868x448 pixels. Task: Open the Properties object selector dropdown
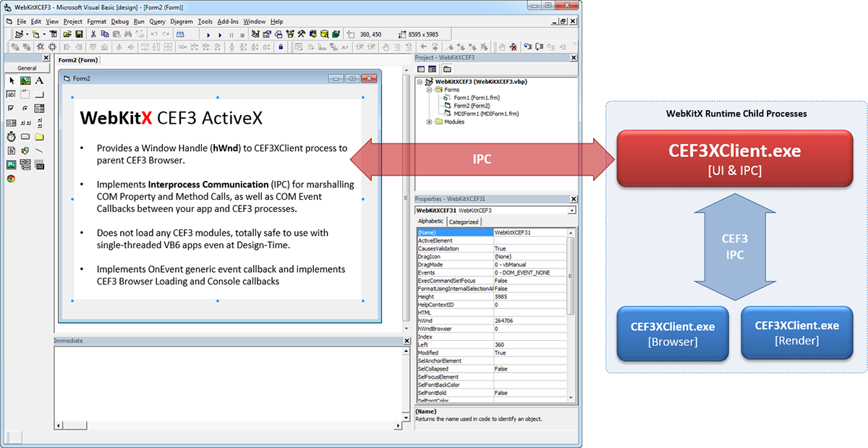[x=572, y=210]
